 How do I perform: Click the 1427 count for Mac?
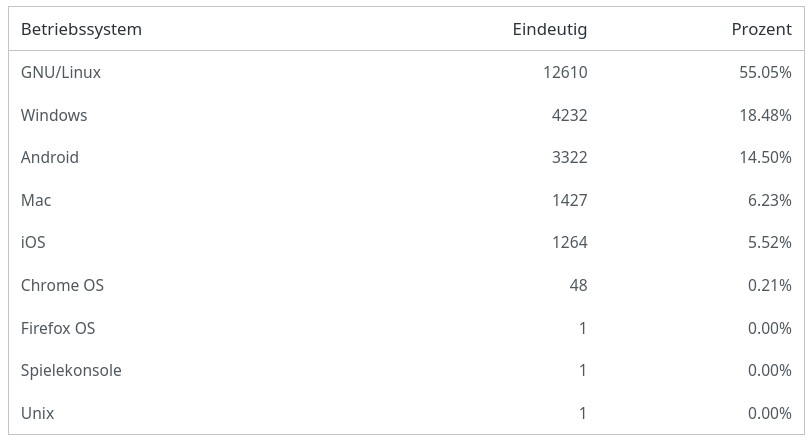pyautogui.click(x=569, y=200)
